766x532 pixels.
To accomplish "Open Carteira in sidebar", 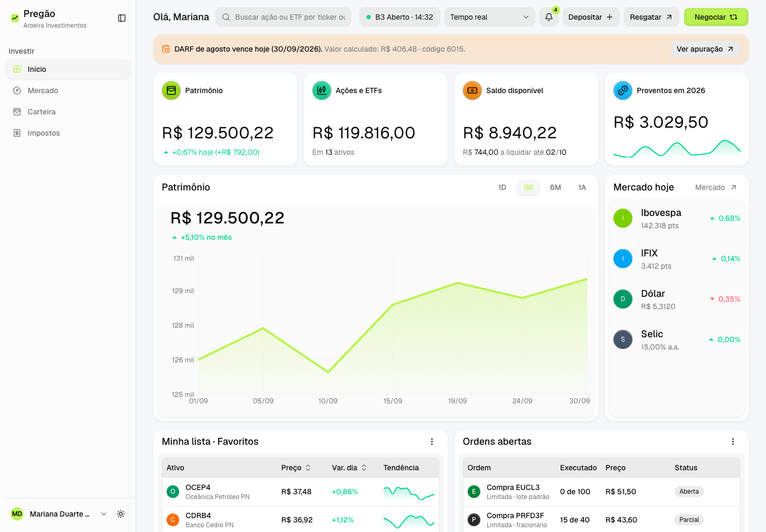I will (x=68, y=112).
